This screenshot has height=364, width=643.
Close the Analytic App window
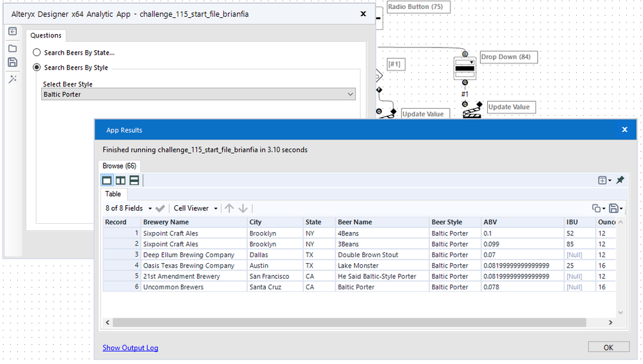pos(363,14)
